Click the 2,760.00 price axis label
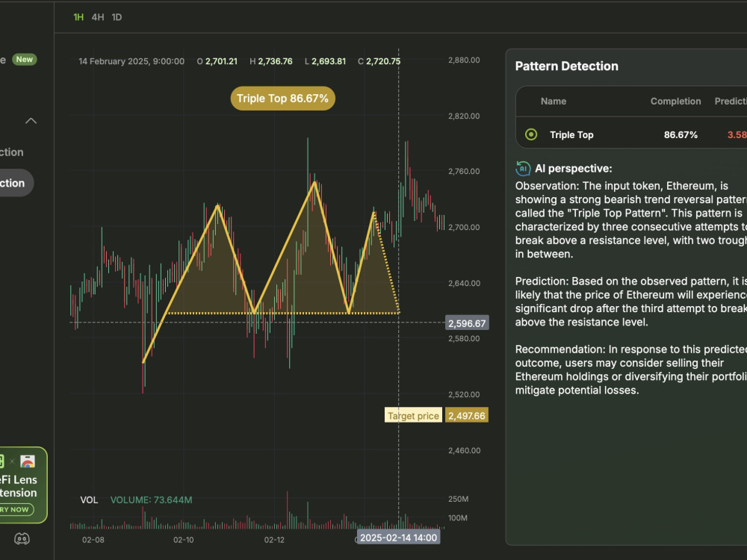The image size is (747, 560). 464,171
